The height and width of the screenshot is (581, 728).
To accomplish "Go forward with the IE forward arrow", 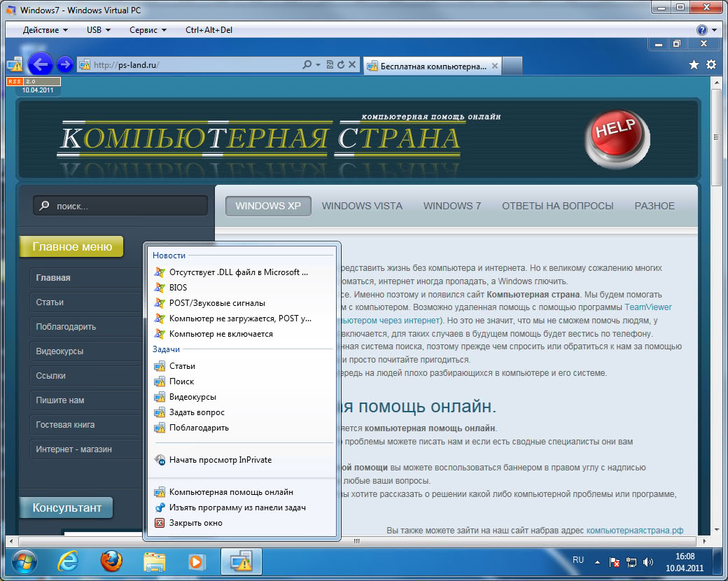I will coord(65,64).
